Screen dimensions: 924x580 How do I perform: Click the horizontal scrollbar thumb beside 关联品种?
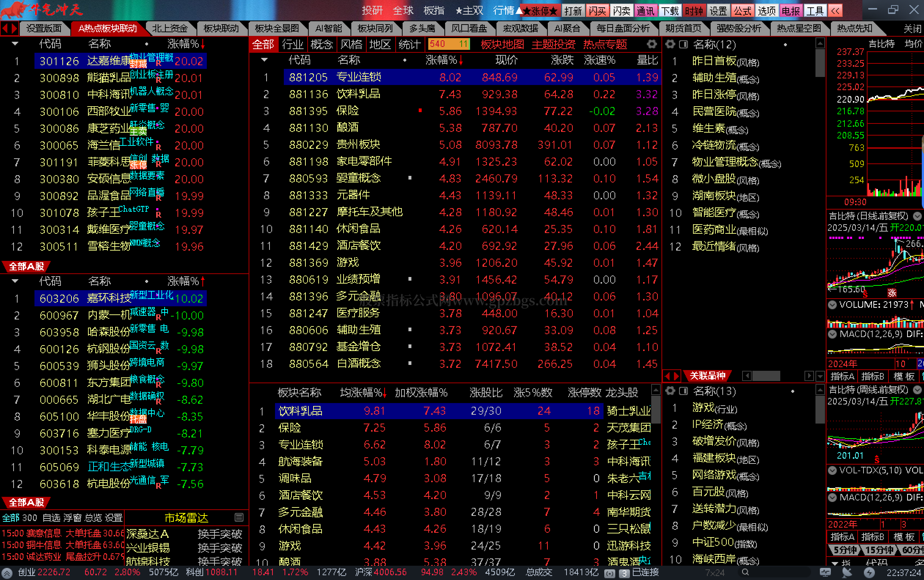click(766, 376)
